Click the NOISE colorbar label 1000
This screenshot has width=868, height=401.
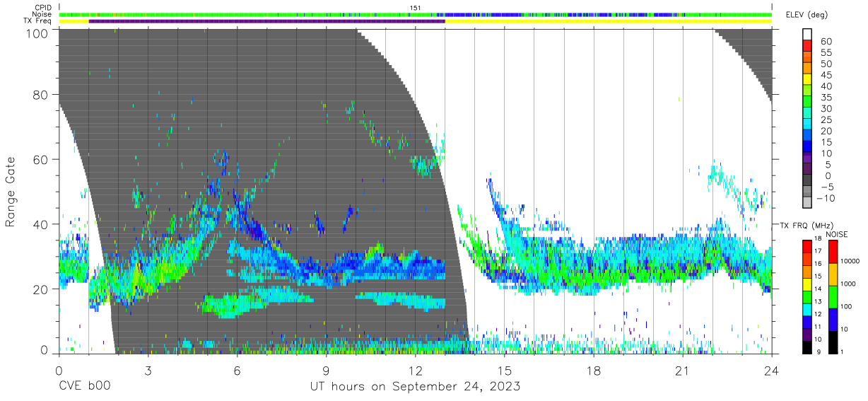coord(847,284)
